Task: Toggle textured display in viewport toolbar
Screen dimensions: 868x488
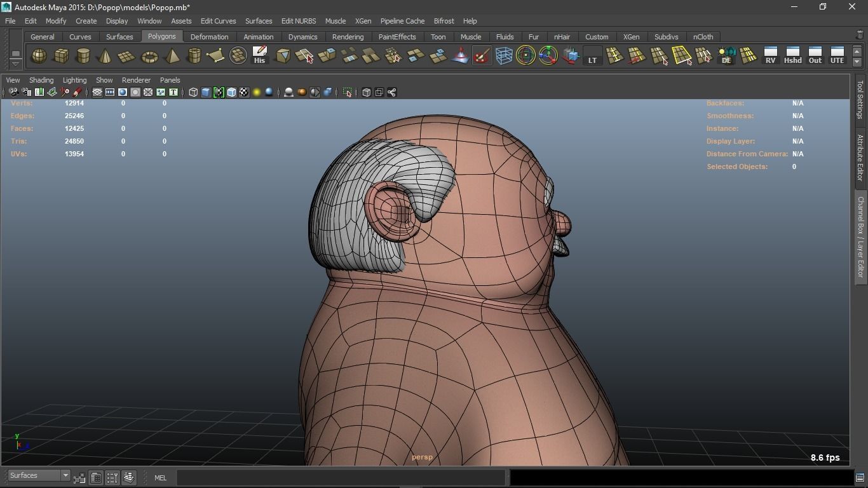Action: click(x=244, y=93)
